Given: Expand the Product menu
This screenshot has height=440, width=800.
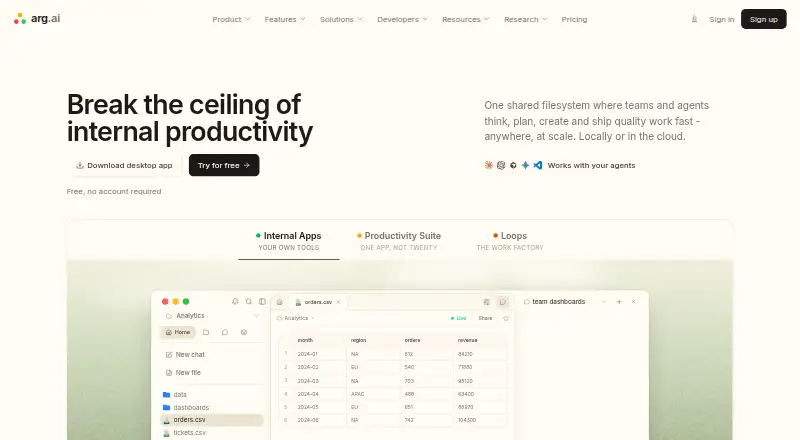Looking at the screenshot, I should click(x=231, y=19).
